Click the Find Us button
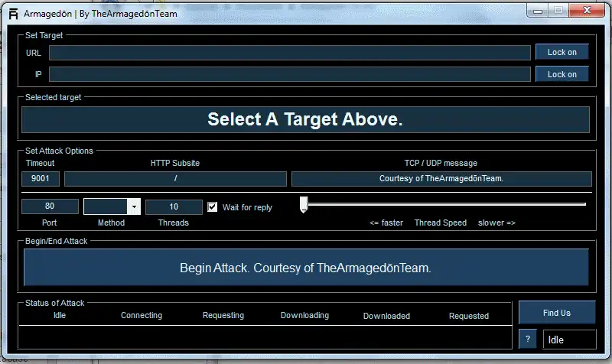This screenshot has width=612, height=364. click(557, 313)
